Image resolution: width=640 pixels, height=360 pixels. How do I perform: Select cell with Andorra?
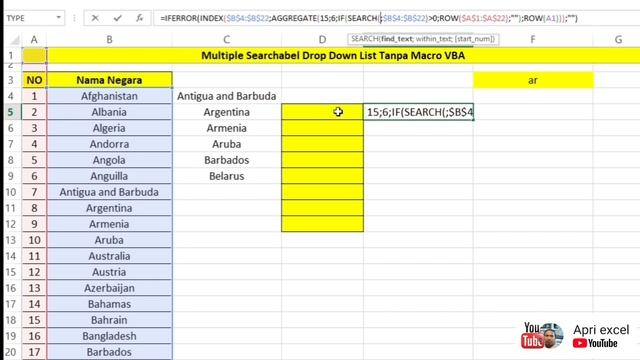109,144
